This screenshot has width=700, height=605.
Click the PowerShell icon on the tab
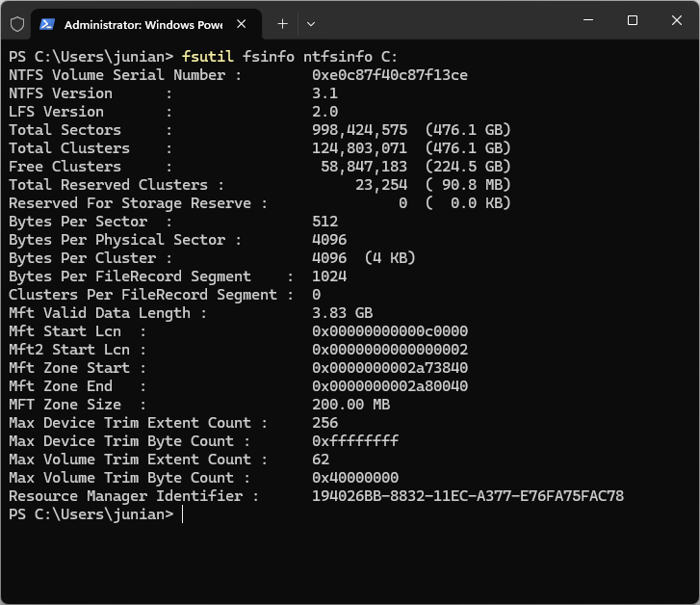[47, 24]
